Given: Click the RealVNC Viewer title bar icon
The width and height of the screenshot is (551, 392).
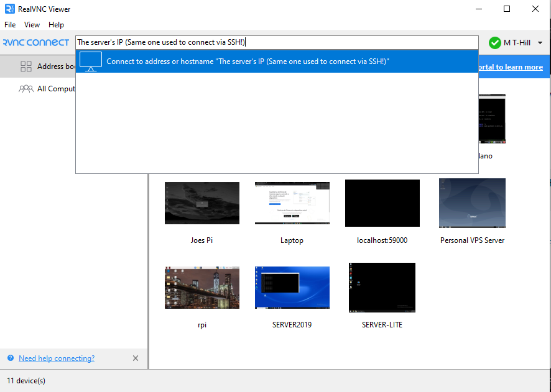Looking at the screenshot, I should (9, 9).
